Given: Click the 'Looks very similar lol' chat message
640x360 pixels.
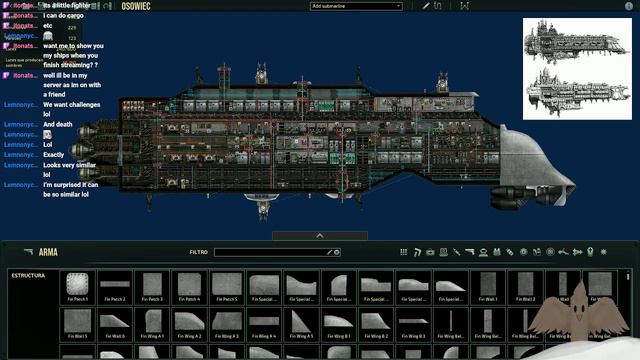Looking at the screenshot, I should [x=69, y=170].
